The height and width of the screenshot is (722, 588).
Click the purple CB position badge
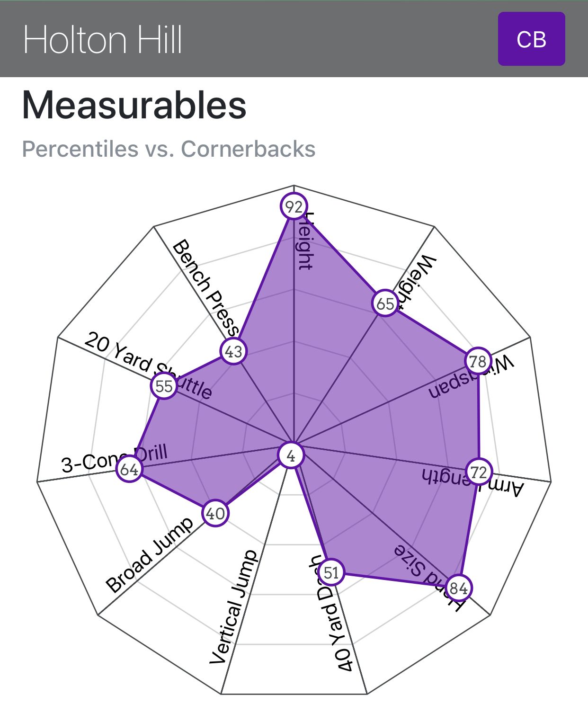(x=531, y=39)
